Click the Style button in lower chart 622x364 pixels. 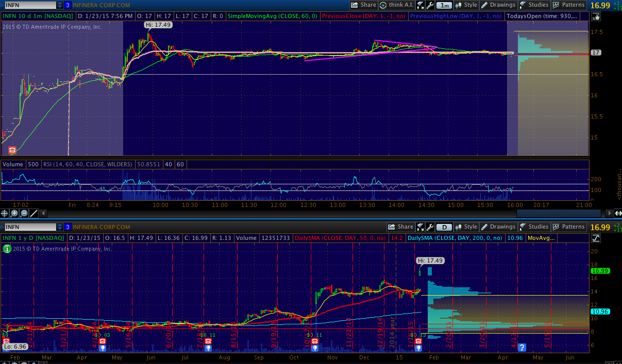[466, 227]
